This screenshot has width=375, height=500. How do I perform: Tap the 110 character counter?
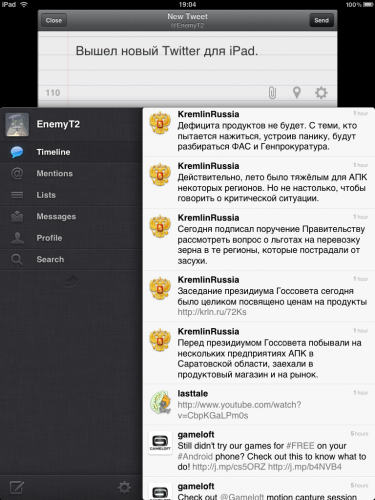53,93
